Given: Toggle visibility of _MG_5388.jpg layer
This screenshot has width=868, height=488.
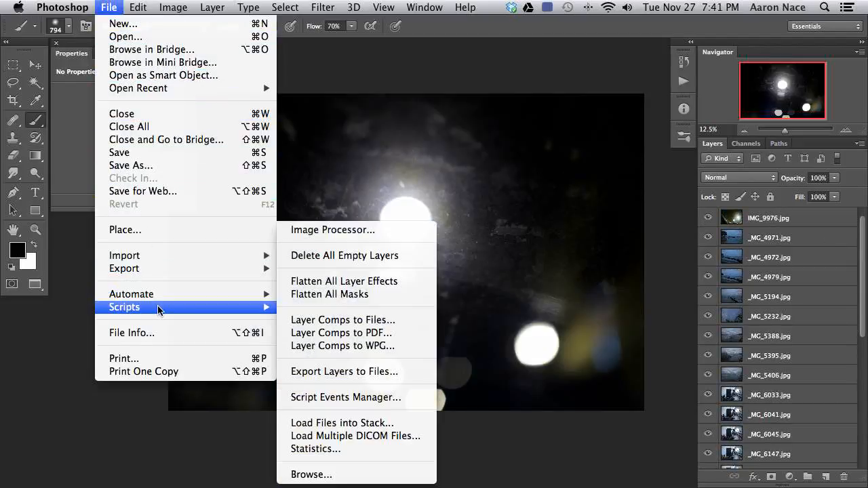Looking at the screenshot, I should (708, 335).
